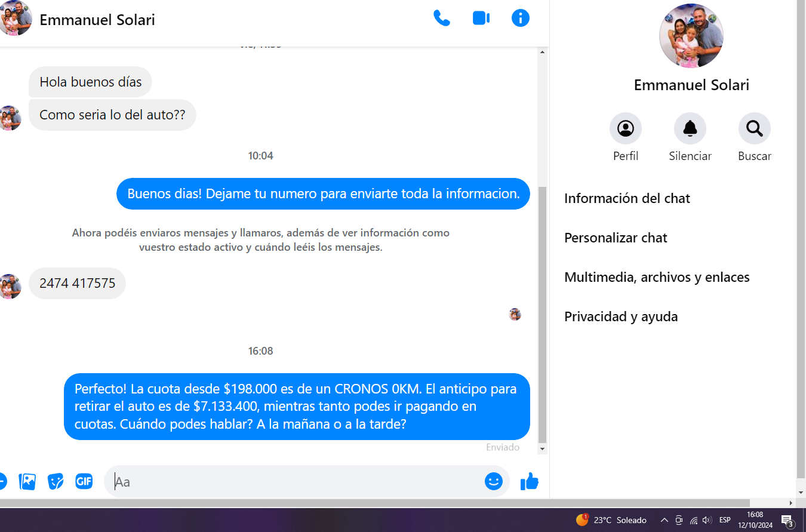Click the chat scrollbar down arrow
The width and height of the screenshot is (806, 532).
point(542,448)
